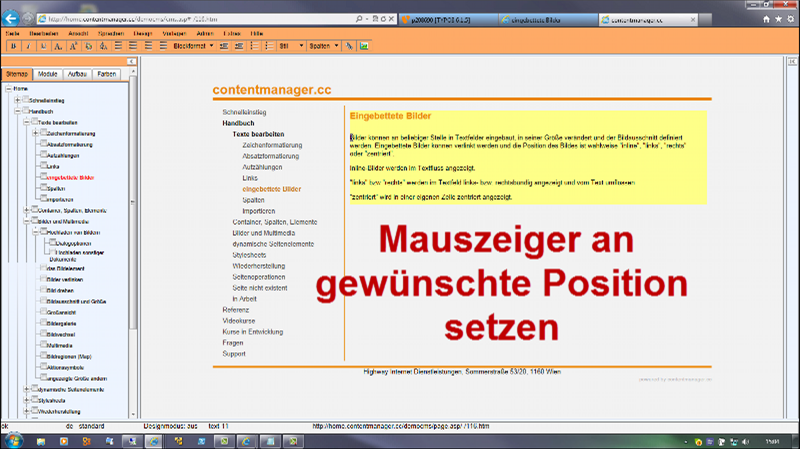Go back with the browser back arrow

[x=11, y=19]
